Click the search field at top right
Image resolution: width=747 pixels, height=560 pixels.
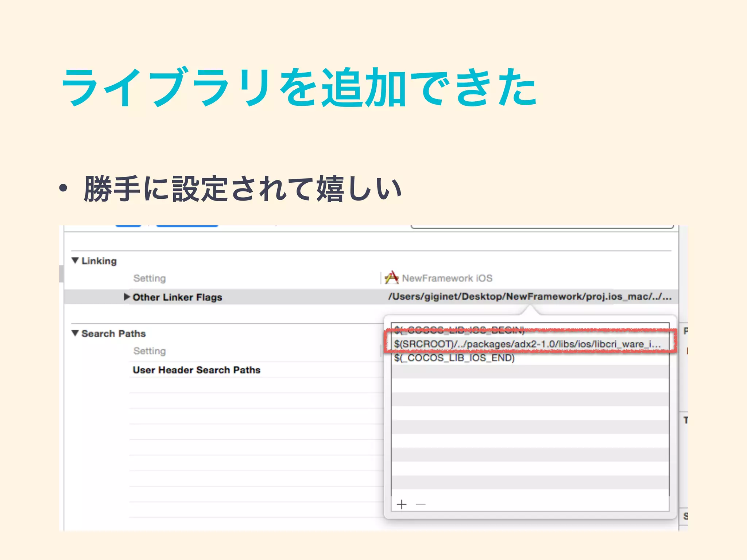pyautogui.click(x=542, y=226)
